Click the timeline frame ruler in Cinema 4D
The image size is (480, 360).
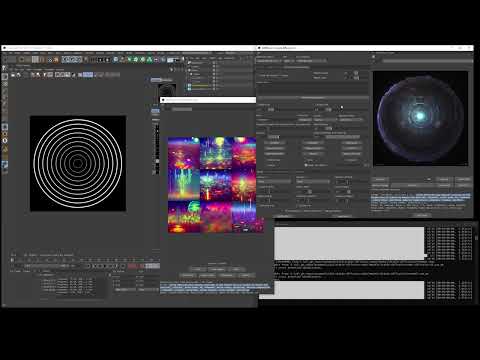coord(85,259)
